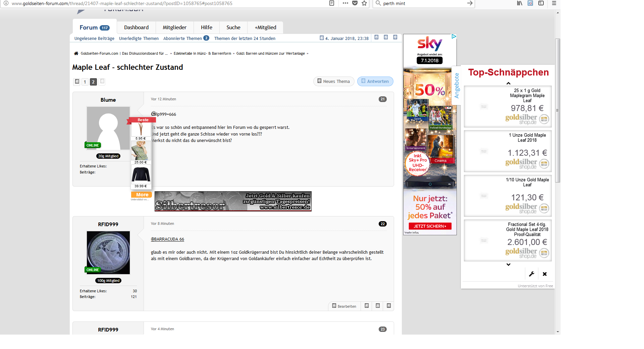Image resolution: width=644 pixels, height=349 pixels.
Task: Open the Hilfe tab
Action: 207,28
